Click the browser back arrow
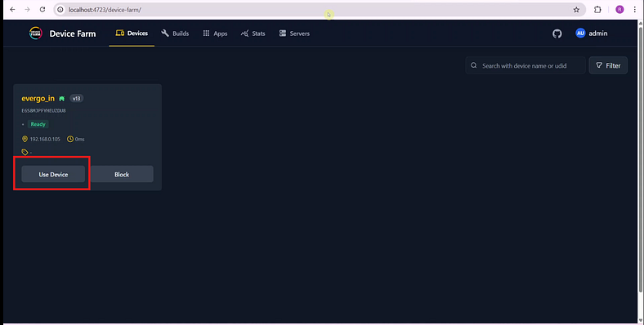 [12, 10]
